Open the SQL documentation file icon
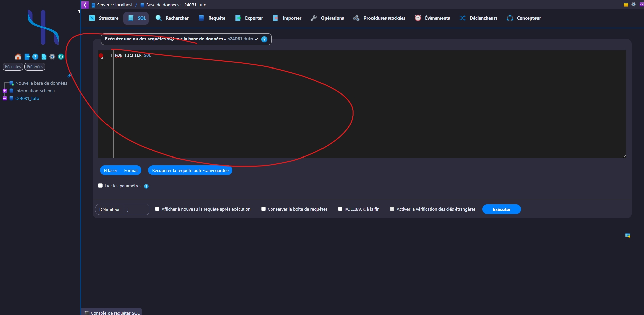644x315 pixels. tap(44, 57)
